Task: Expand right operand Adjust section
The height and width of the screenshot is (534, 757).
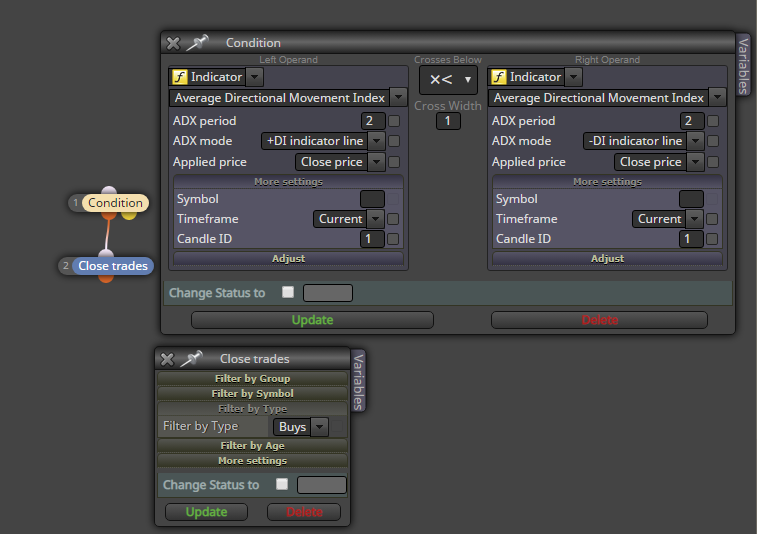Action: tap(607, 258)
